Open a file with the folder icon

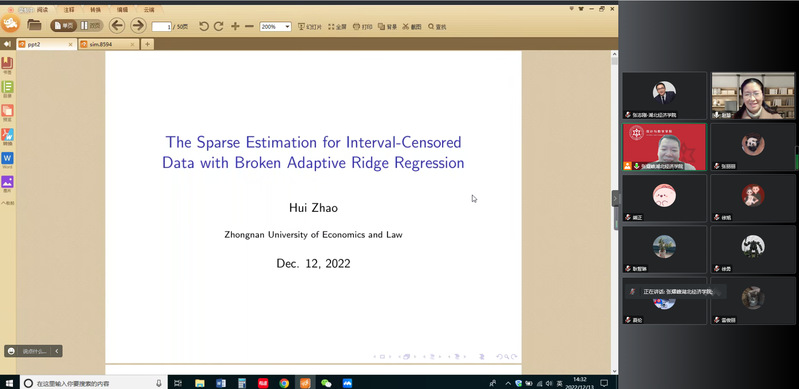tap(34, 25)
